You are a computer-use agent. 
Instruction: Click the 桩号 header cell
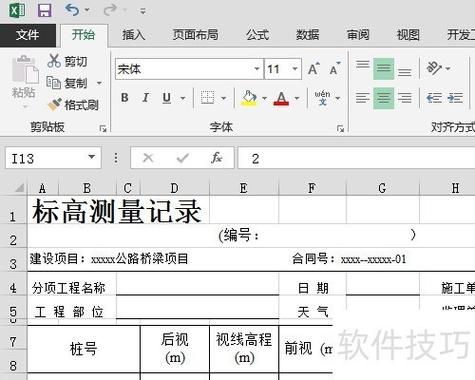pyautogui.click(x=84, y=349)
